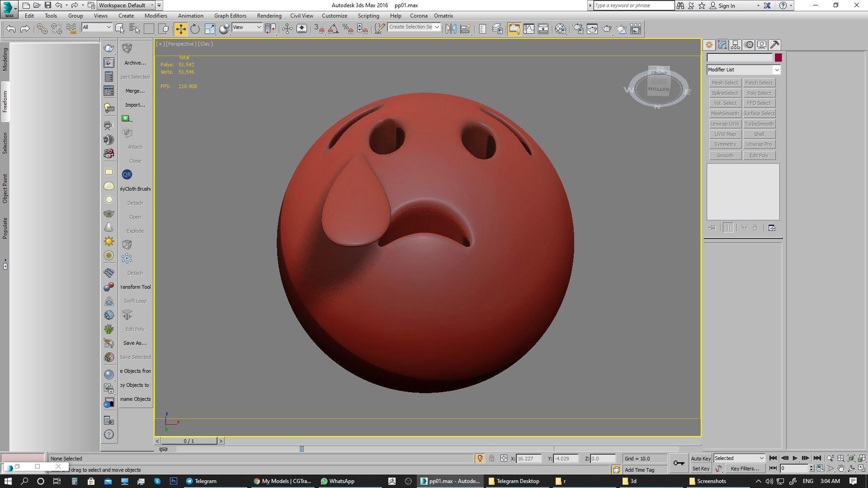868x488 pixels.
Task: Click the Set Key button
Action: point(701,469)
